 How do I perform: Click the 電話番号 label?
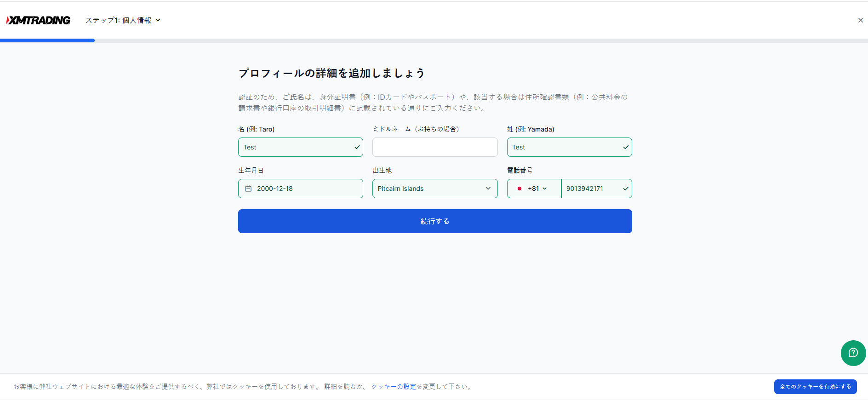click(x=520, y=171)
